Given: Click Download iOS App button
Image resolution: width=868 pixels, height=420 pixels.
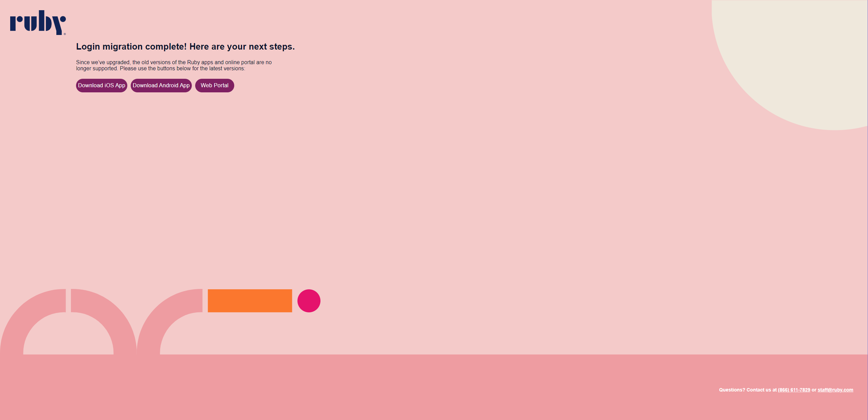Looking at the screenshot, I should [x=102, y=85].
